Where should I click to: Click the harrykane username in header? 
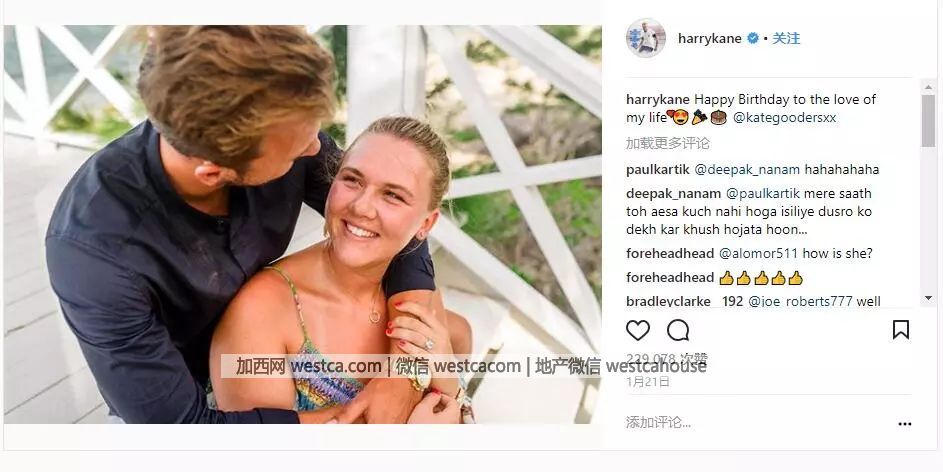point(709,38)
